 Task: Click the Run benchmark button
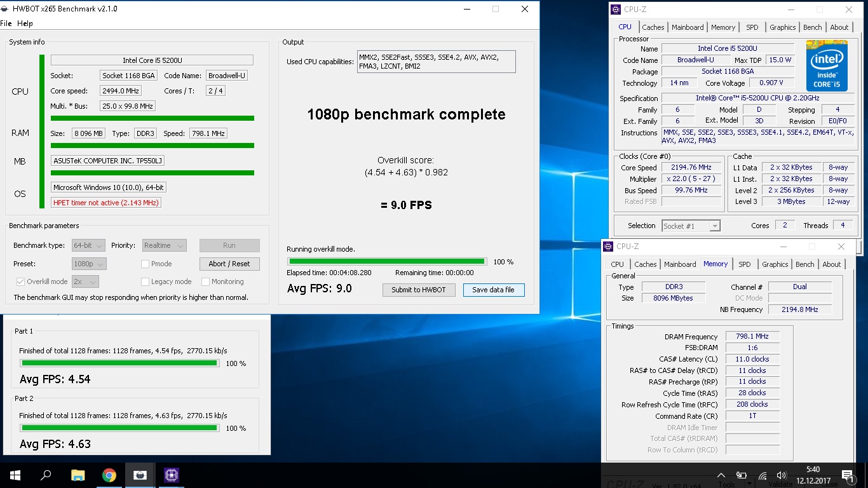[x=229, y=245]
